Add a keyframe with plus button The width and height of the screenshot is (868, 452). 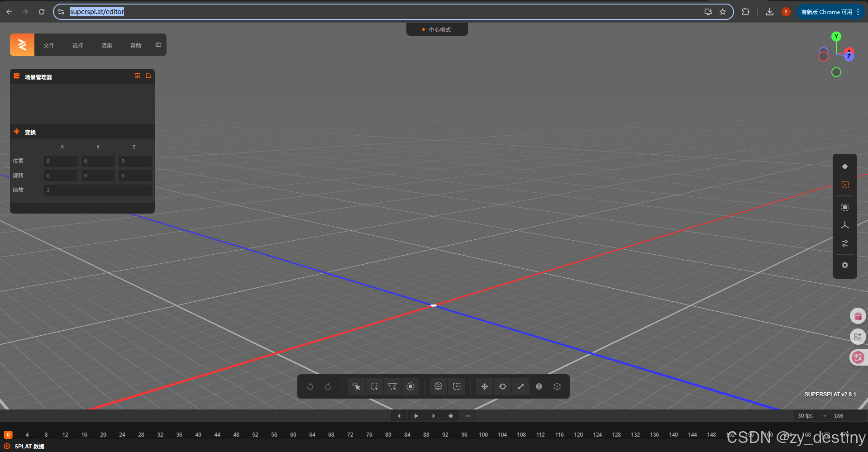pyautogui.click(x=451, y=416)
